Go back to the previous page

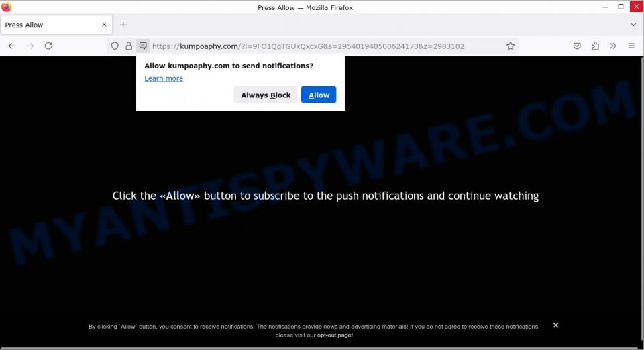tap(12, 46)
